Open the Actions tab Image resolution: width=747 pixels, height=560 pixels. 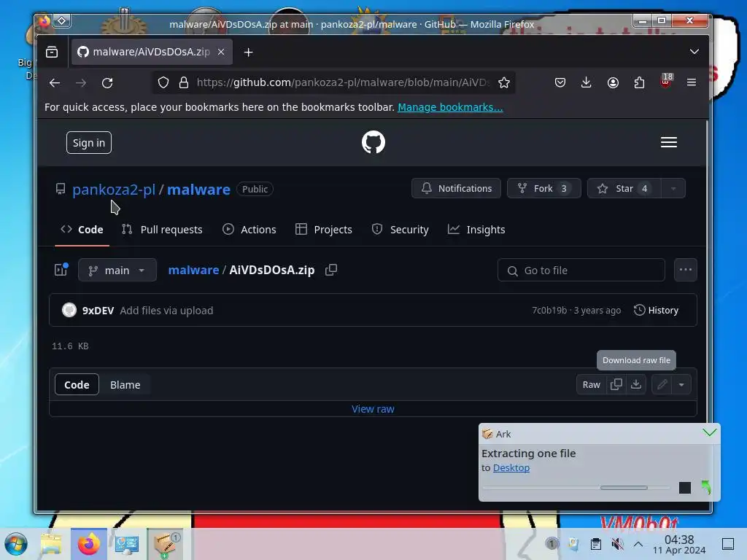(249, 230)
